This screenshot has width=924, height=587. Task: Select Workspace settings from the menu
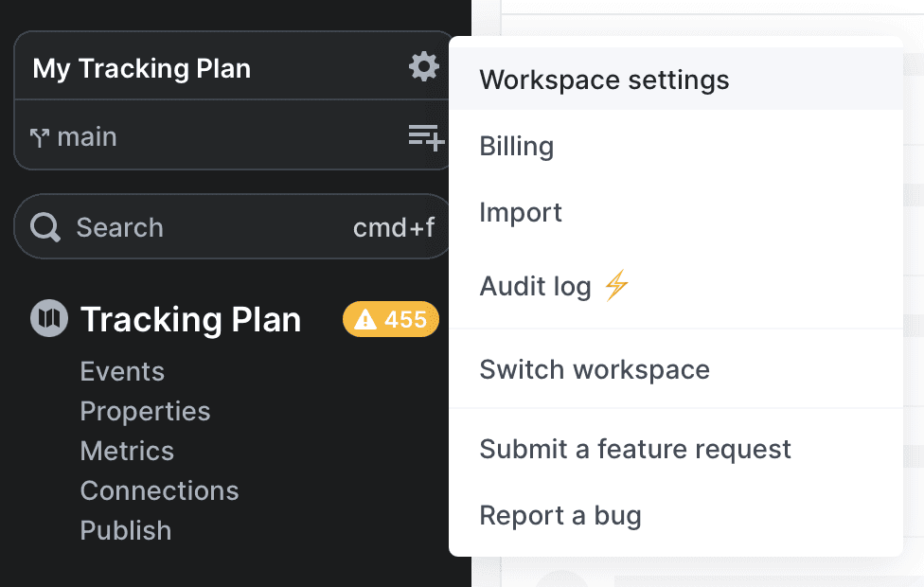tap(604, 80)
